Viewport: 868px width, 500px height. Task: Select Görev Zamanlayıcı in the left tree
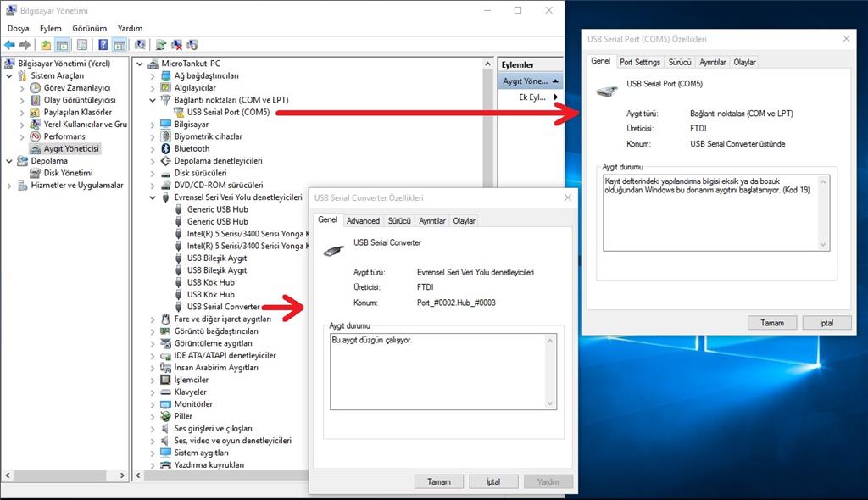click(x=77, y=87)
